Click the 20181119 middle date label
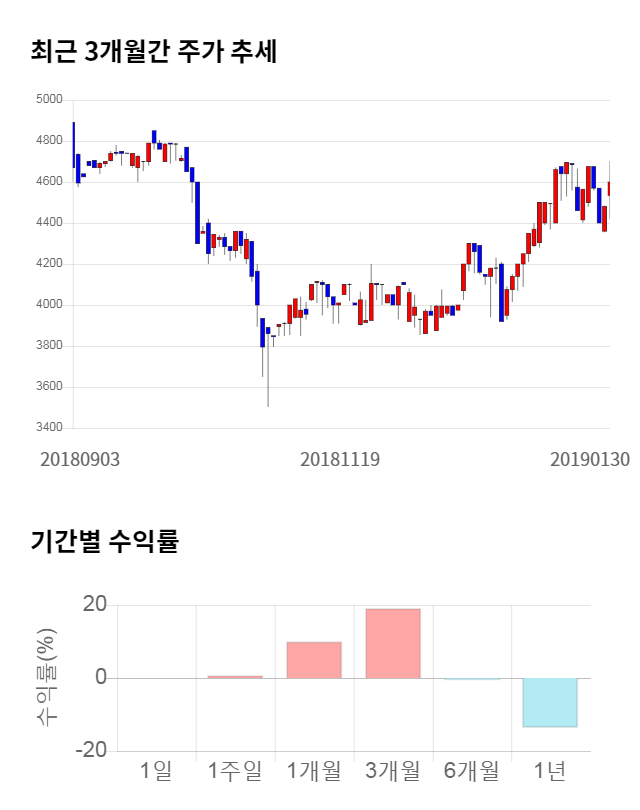 (341, 459)
